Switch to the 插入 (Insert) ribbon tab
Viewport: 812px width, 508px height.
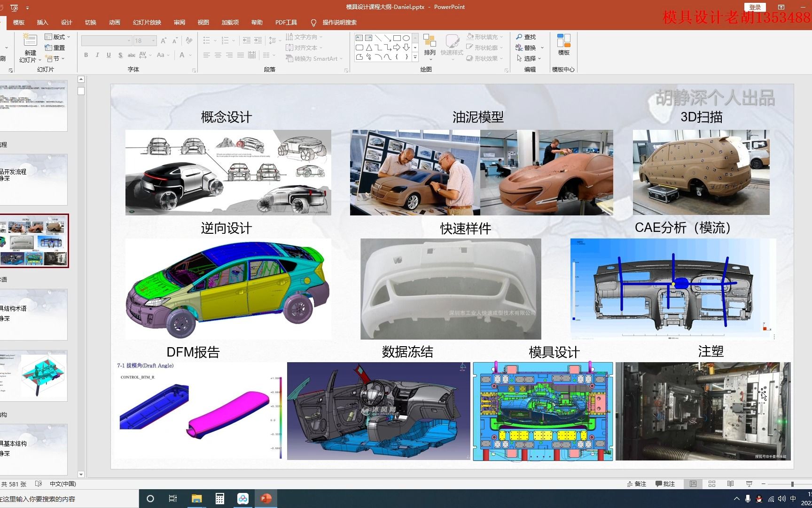[43, 22]
